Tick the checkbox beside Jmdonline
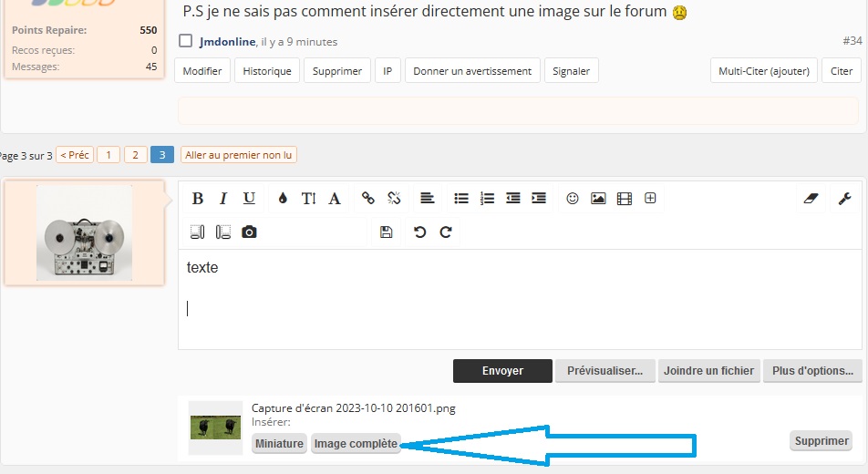The image size is (868, 474). pyautogui.click(x=185, y=40)
